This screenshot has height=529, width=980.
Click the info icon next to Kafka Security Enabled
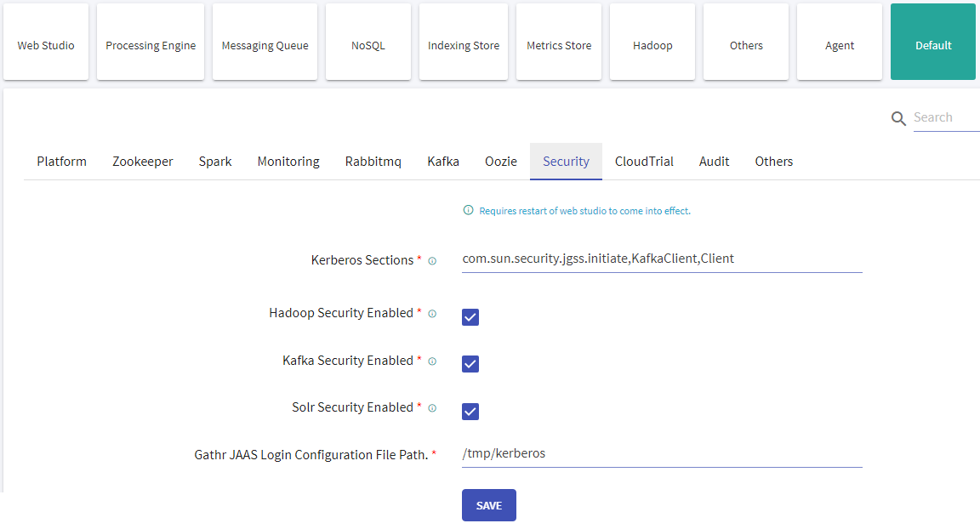tap(431, 361)
